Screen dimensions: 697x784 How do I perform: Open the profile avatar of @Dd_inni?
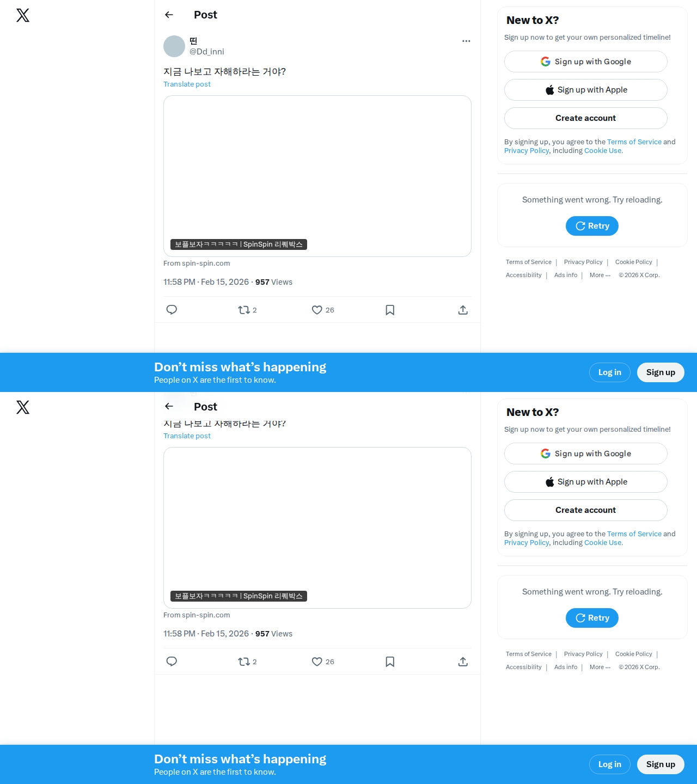[174, 46]
